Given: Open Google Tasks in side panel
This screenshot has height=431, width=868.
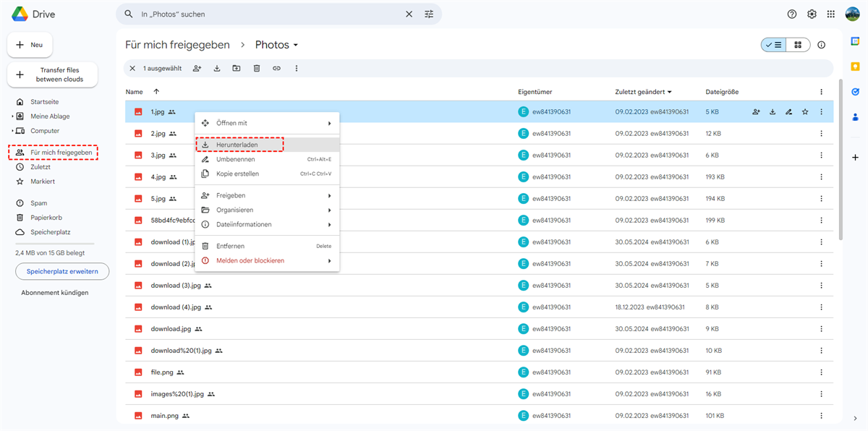Looking at the screenshot, I should 856,92.
